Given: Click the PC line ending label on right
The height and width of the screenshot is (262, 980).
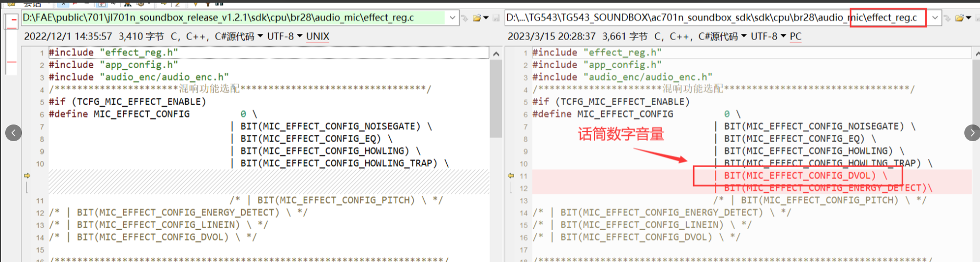Looking at the screenshot, I should pyautogui.click(x=795, y=36).
